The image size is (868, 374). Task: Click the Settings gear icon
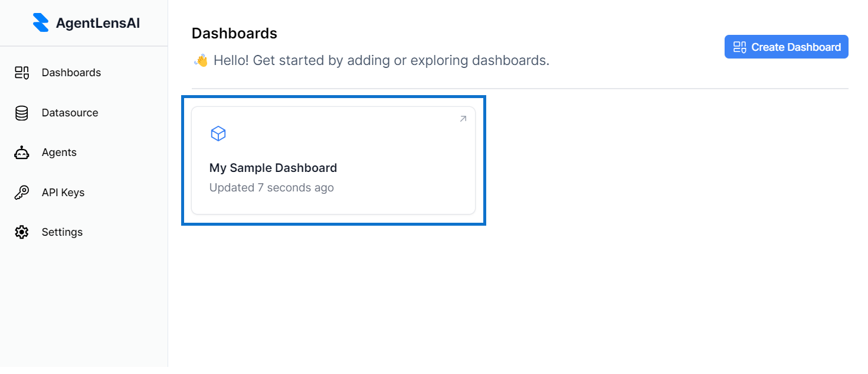22,232
